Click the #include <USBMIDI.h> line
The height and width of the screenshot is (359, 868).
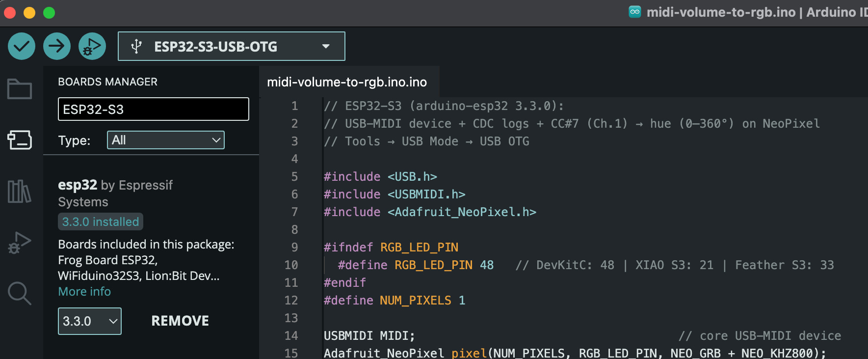(x=395, y=194)
